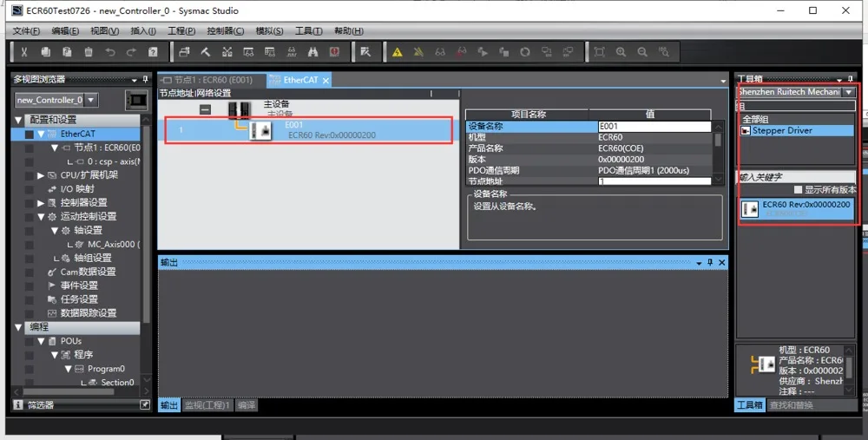Screen dimensions: 868x440
Task: Click the Copy toolbar icon
Action: 46,52
